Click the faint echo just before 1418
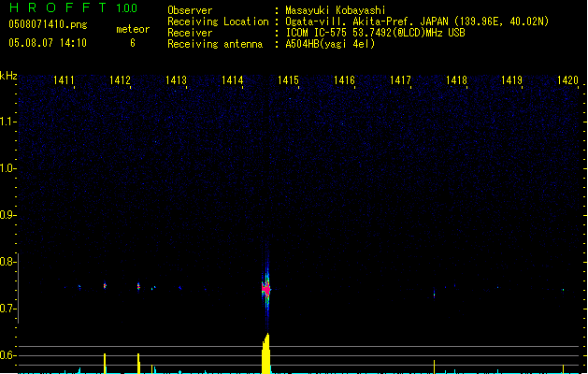This screenshot has width=588, height=374. click(435, 295)
